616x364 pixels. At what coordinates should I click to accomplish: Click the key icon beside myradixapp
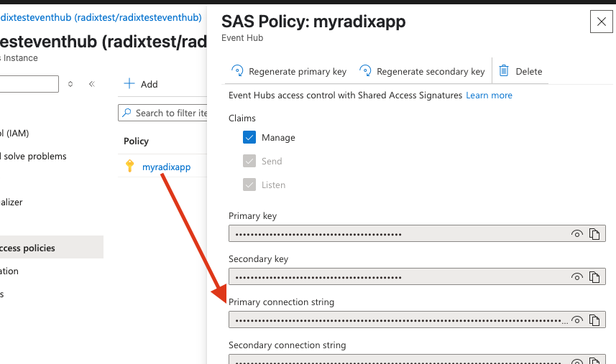click(x=129, y=167)
